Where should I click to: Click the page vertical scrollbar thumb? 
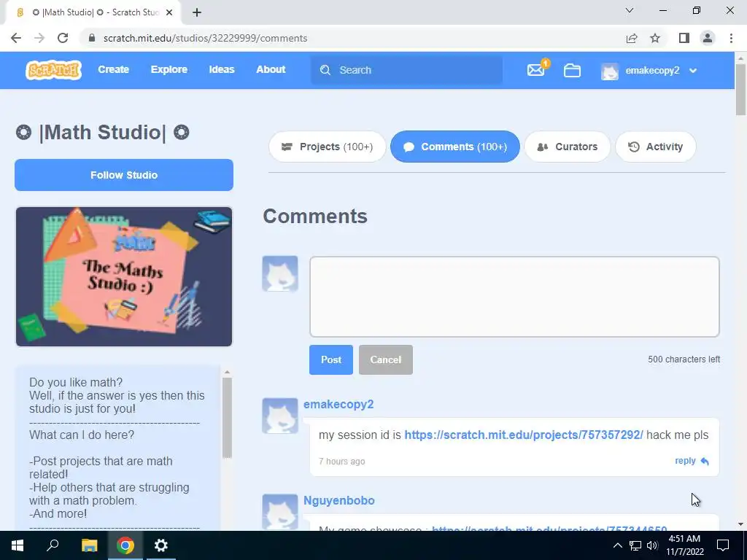tap(740, 89)
